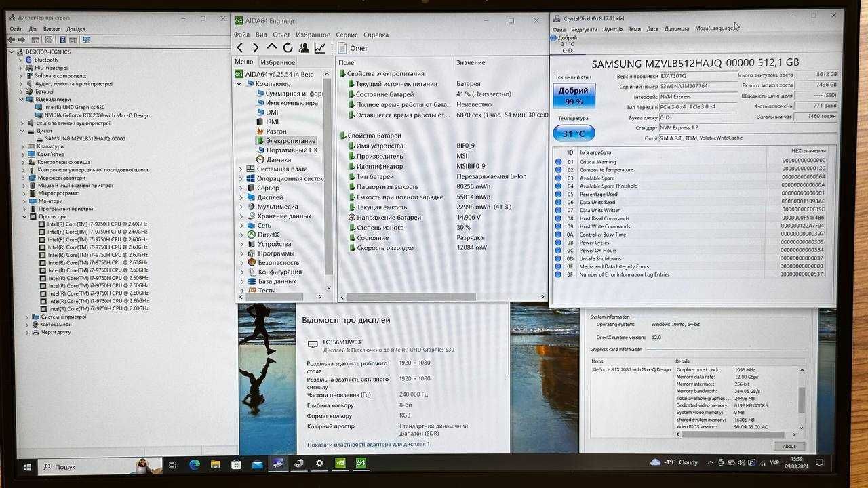Screen dimensions: 868x488
Task: Click База данных icon in AIDA64
Action: point(251,281)
